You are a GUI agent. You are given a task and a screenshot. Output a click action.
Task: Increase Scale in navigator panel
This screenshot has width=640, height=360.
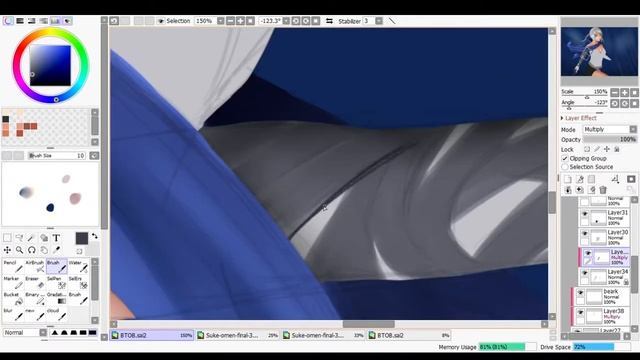pos(624,93)
